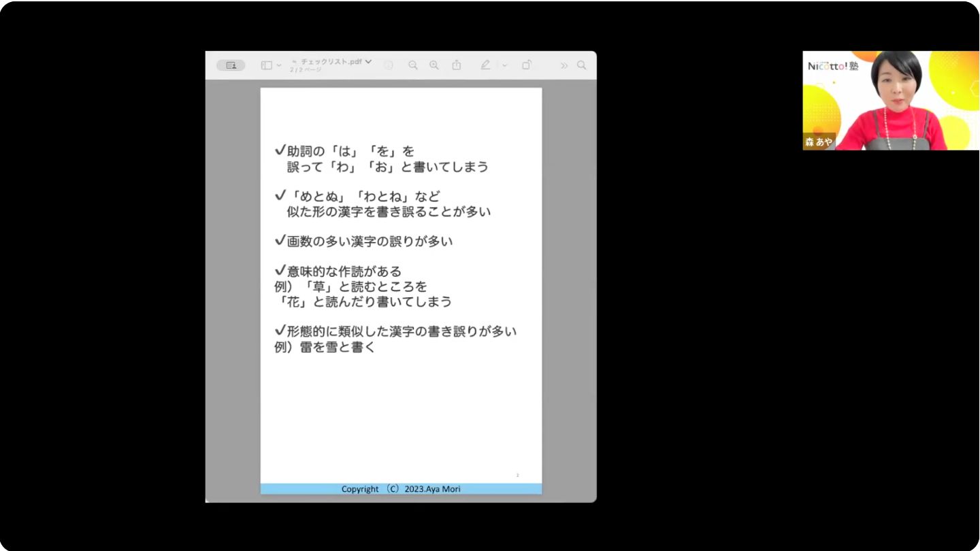Viewport: 980px width, 551px height.
Task: Open the Share icon
Action: coord(457,65)
